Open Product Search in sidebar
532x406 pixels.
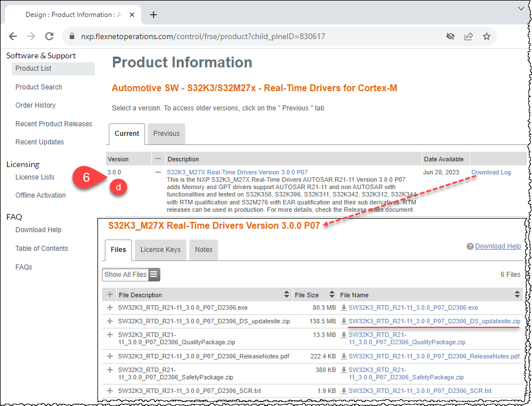(39, 87)
